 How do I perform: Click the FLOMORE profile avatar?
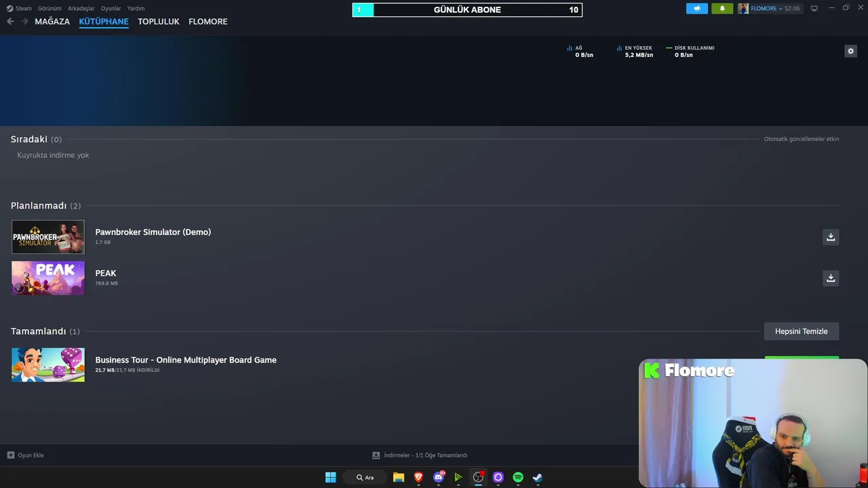pos(743,9)
